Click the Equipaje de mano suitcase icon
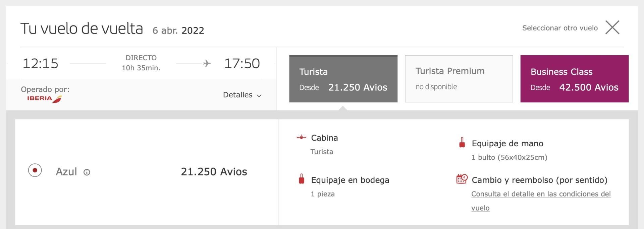 click(462, 142)
